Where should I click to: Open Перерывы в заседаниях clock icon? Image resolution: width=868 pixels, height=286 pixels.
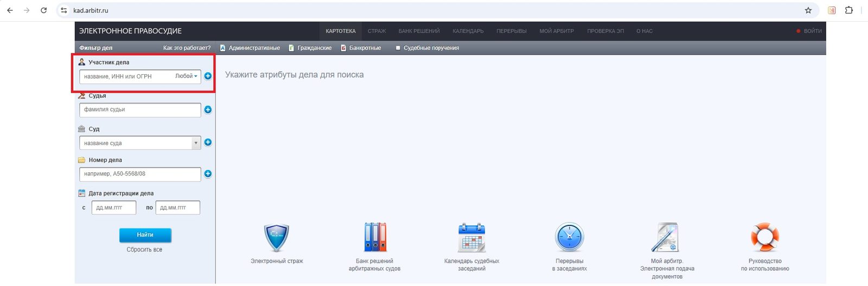point(569,237)
